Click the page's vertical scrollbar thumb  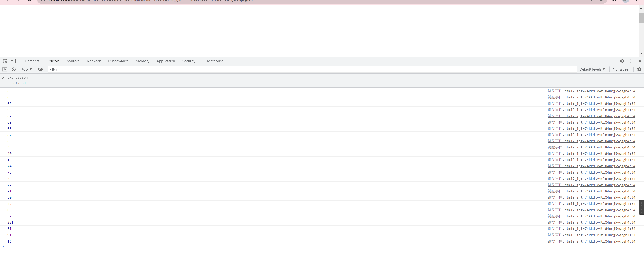(x=641, y=18)
